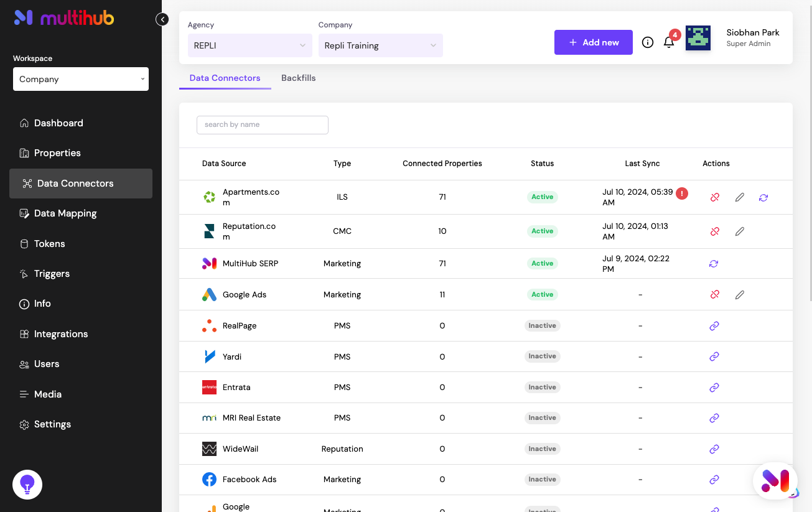The height and width of the screenshot is (512, 812).
Task: Open the Company dropdown showing Repli Training
Action: coord(381,45)
